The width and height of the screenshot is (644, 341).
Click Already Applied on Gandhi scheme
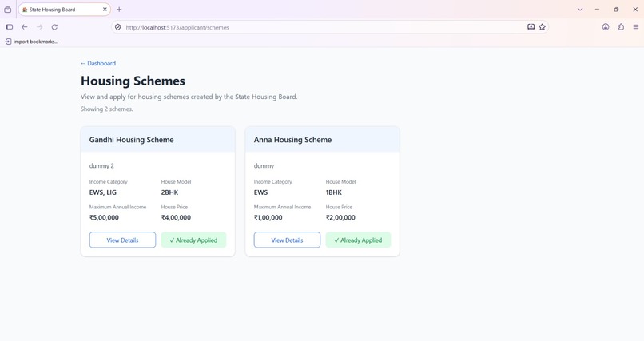pyautogui.click(x=193, y=240)
